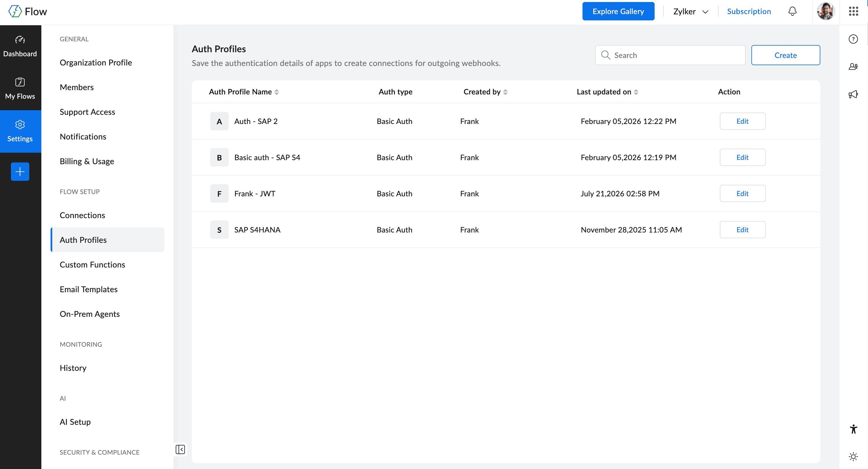Open Settings gear in the sidebar
The image size is (868, 469).
20,131
